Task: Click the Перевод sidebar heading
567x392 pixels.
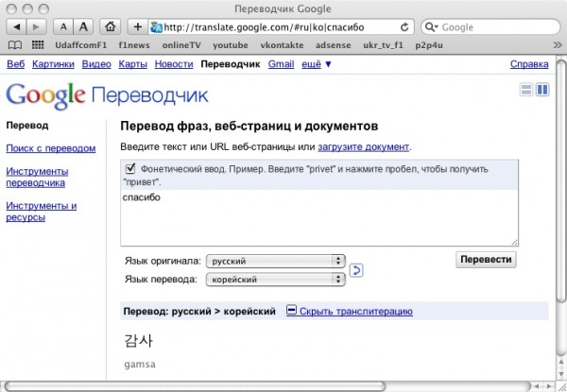Action: (x=27, y=126)
